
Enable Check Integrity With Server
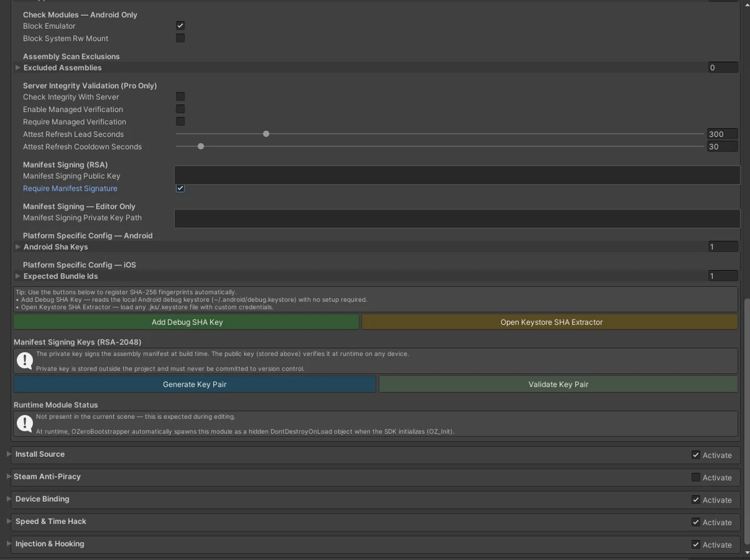click(180, 96)
